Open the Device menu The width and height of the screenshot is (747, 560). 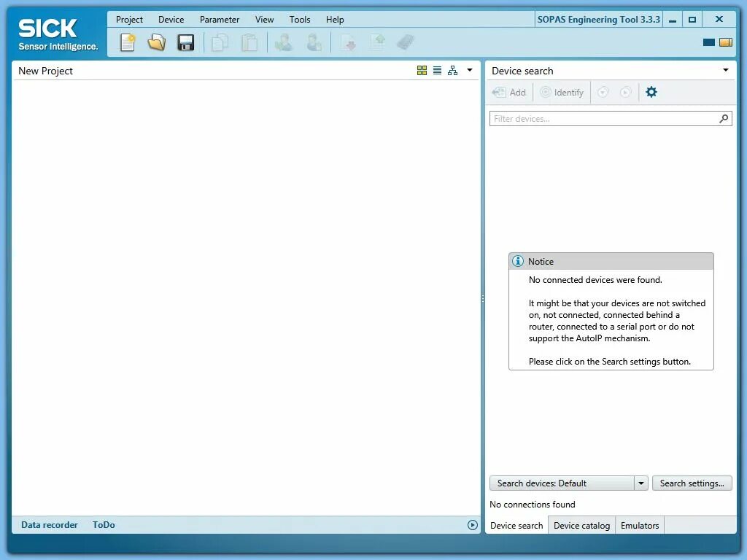click(171, 20)
